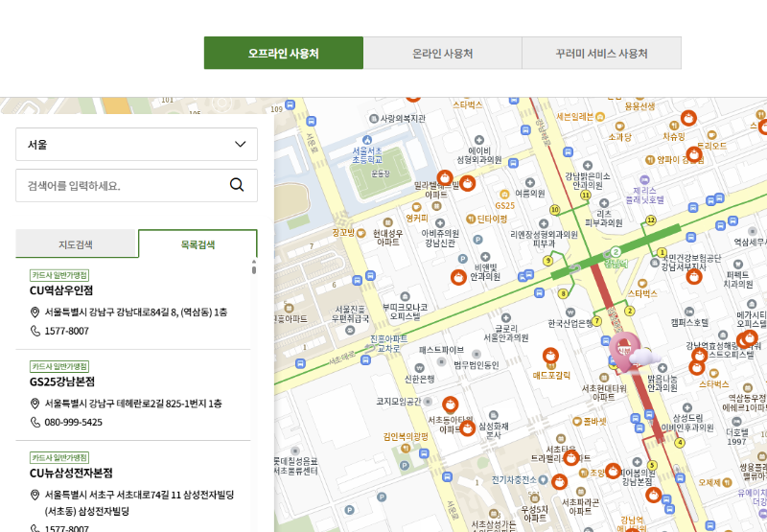This screenshot has height=532, width=767.
Task: Click the 폴바셋 cafe icon on the map
Action: coord(577,421)
